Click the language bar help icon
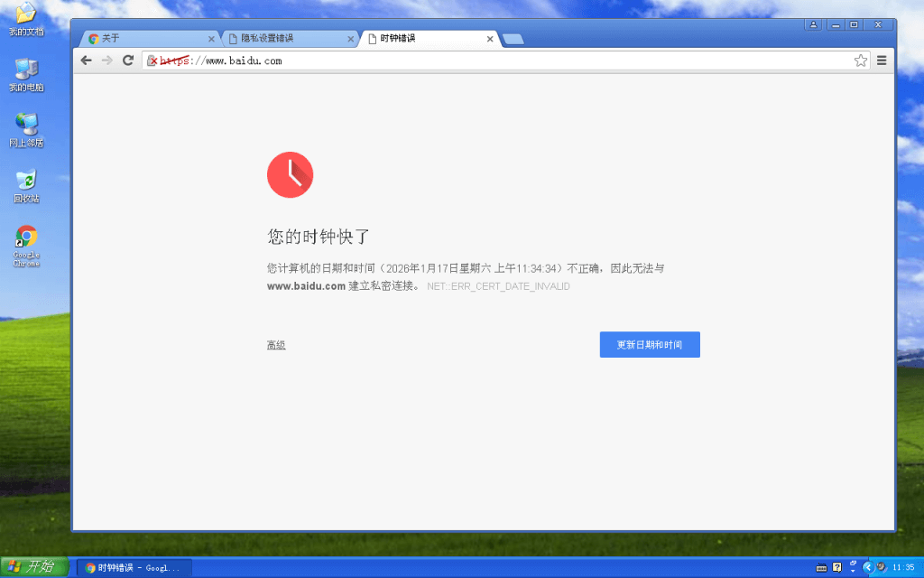 [x=836, y=567]
